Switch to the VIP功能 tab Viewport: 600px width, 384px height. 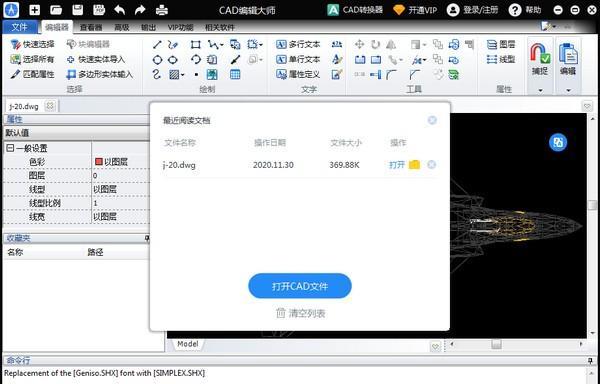tap(180, 28)
